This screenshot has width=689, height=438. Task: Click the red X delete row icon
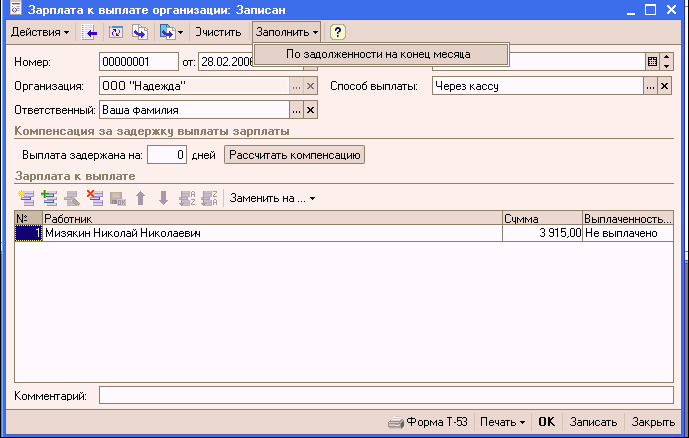(x=95, y=198)
